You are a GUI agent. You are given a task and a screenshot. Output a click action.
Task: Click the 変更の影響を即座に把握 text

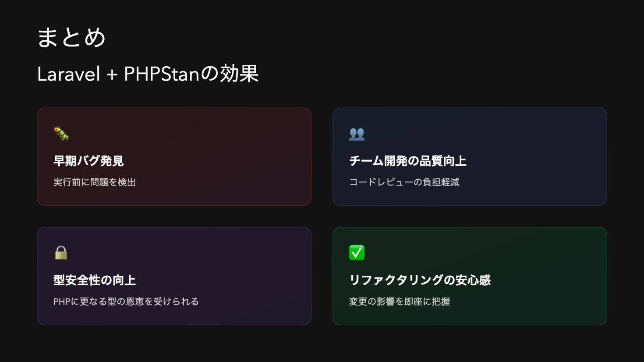point(400,302)
